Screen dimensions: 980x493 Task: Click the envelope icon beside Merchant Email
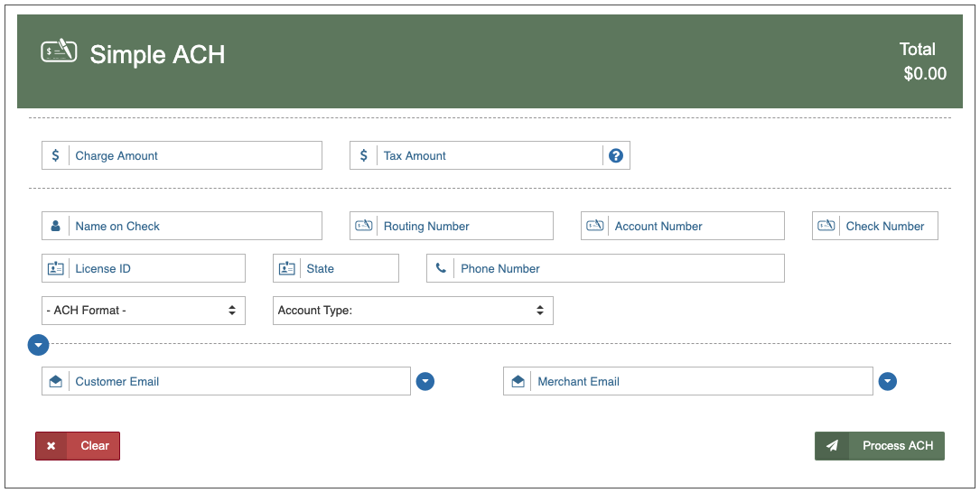click(x=518, y=381)
